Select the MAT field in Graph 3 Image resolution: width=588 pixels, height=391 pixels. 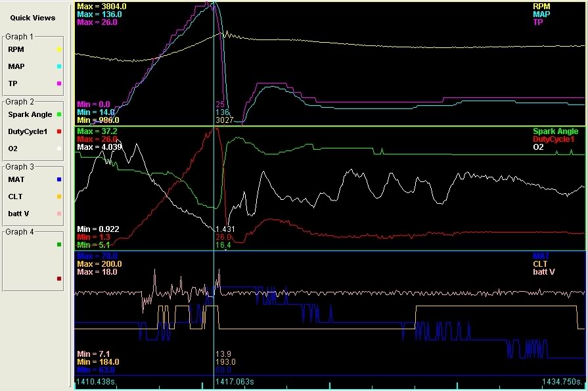point(16,179)
